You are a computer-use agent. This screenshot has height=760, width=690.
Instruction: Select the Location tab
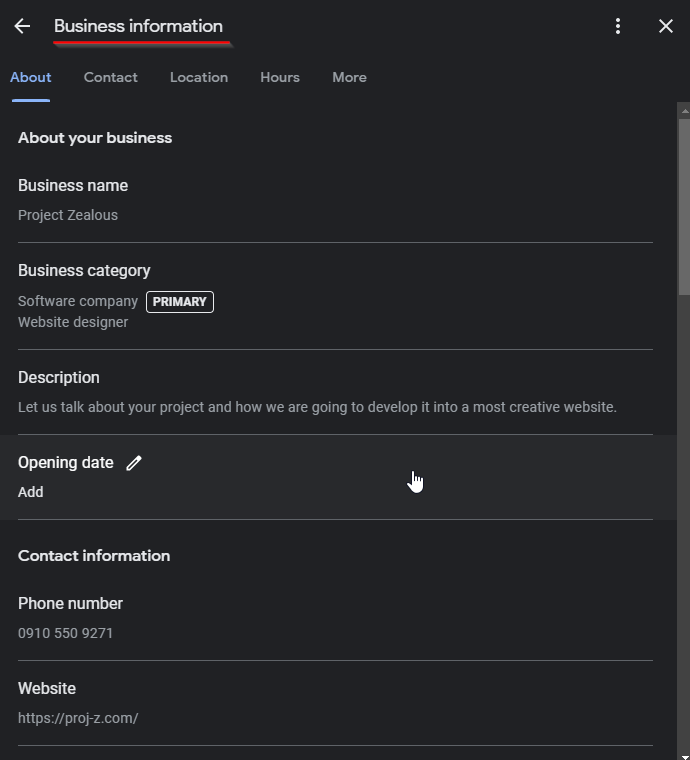[199, 77]
